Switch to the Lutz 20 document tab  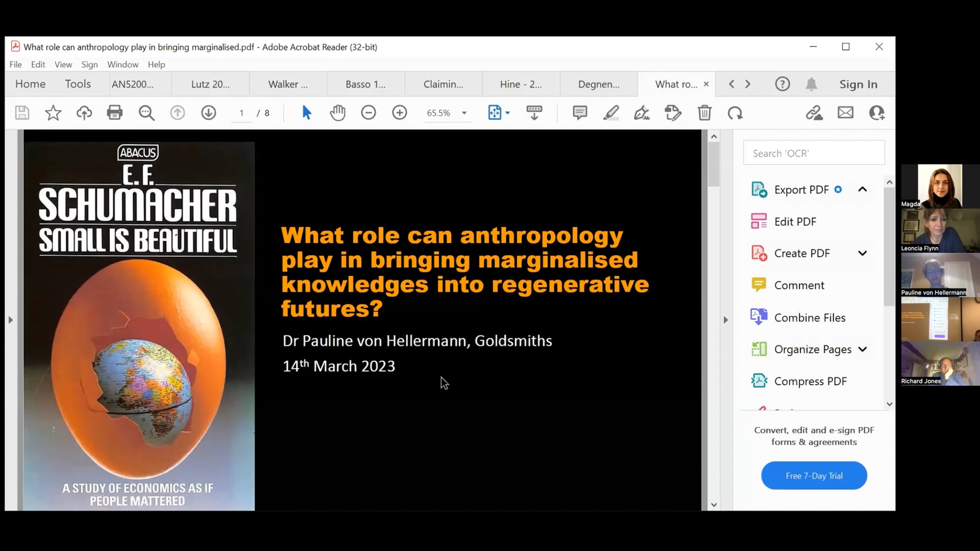pyautogui.click(x=210, y=84)
